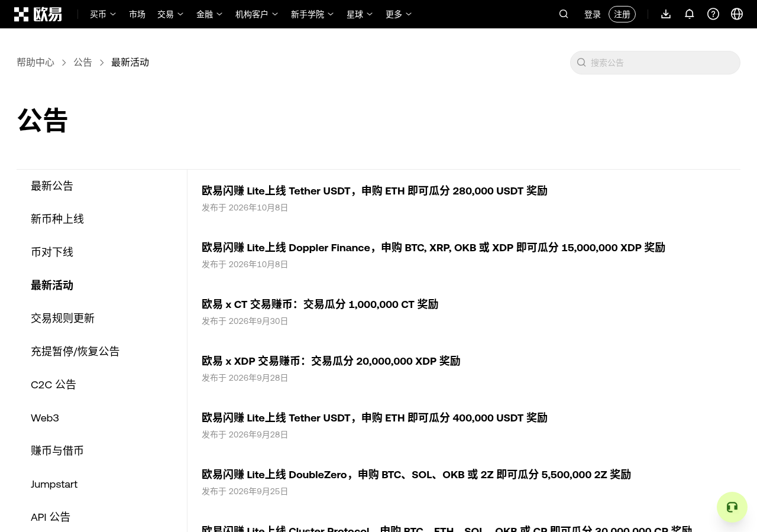The image size is (757, 532).
Task: Click the 欧易 OKX logo
Action: (38, 14)
